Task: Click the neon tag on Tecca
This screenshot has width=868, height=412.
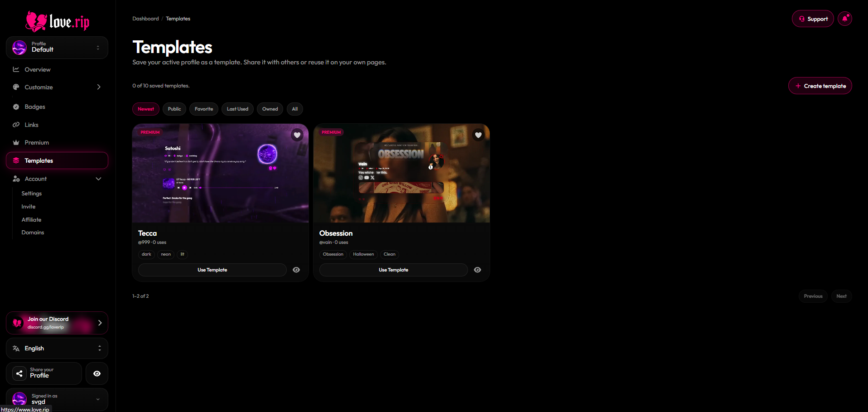Action: pos(166,254)
